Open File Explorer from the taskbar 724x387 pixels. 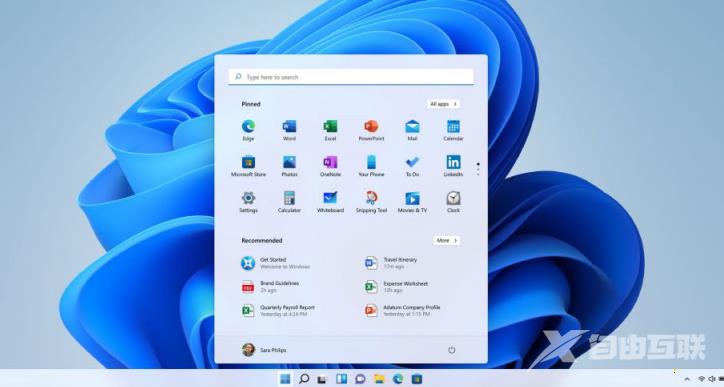[379, 379]
